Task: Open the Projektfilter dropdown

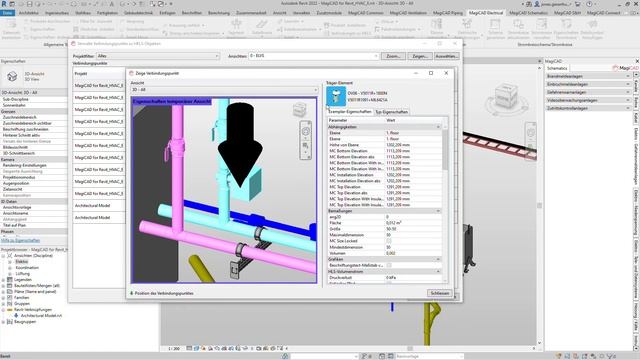Action: (x=158, y=56)
